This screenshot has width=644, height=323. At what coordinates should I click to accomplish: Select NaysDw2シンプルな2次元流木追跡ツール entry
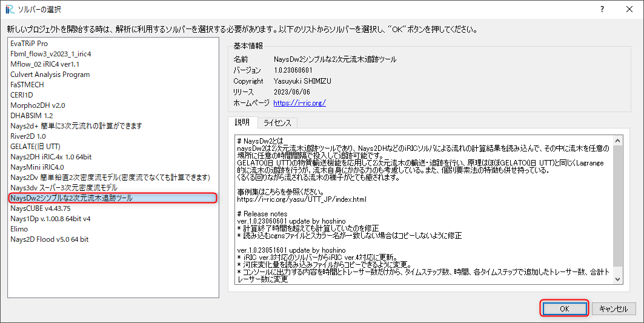pos(113,198)
